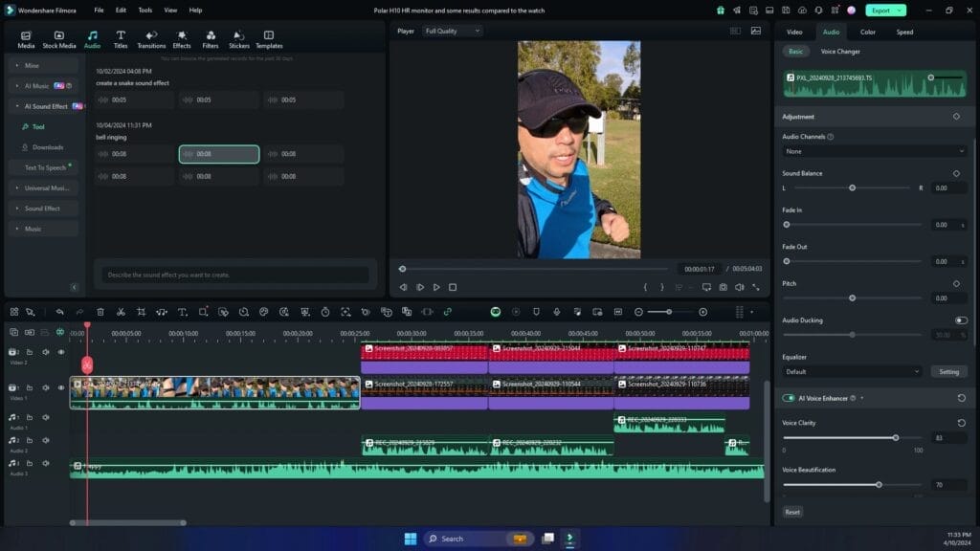
Task: Click the Text To Speech sidebar item
Action: (46, 167)
